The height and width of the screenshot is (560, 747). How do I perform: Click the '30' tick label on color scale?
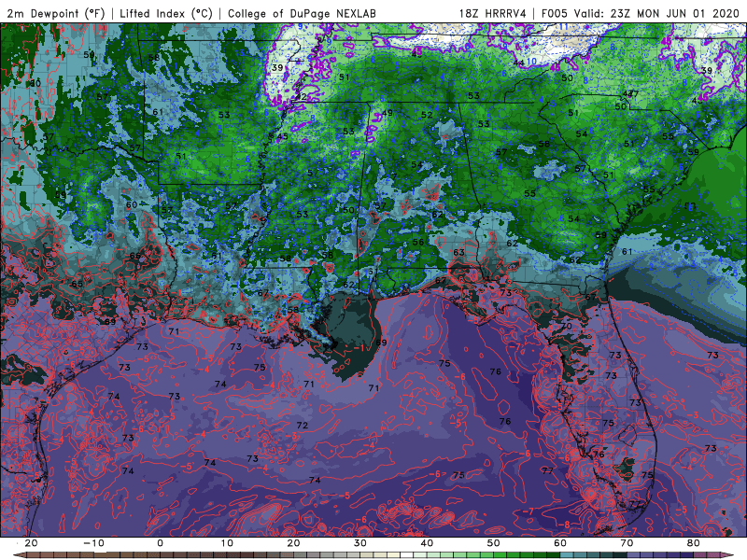(x=360, y=543)
